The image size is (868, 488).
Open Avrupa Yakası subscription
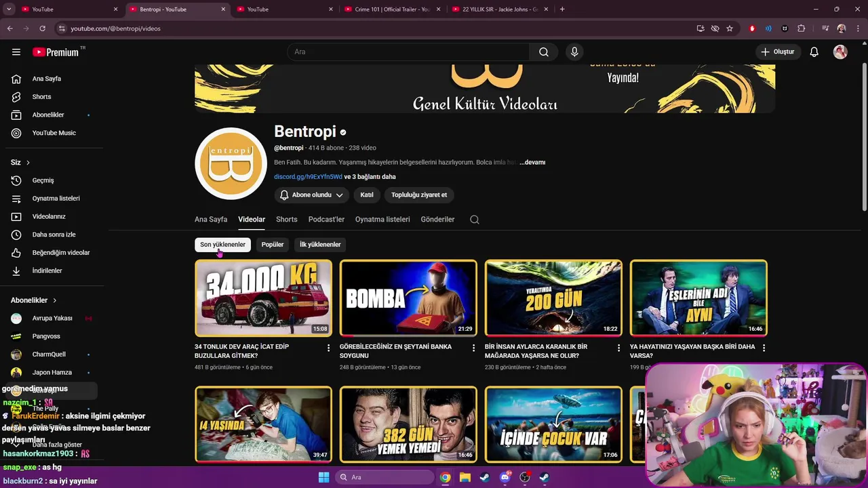[52, 319]
